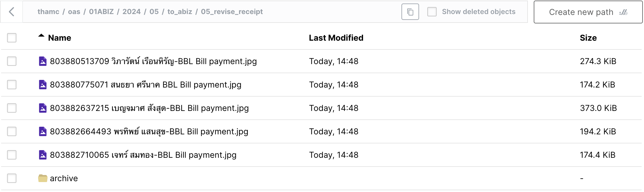Click the archive folder icon

coord(43,178)
